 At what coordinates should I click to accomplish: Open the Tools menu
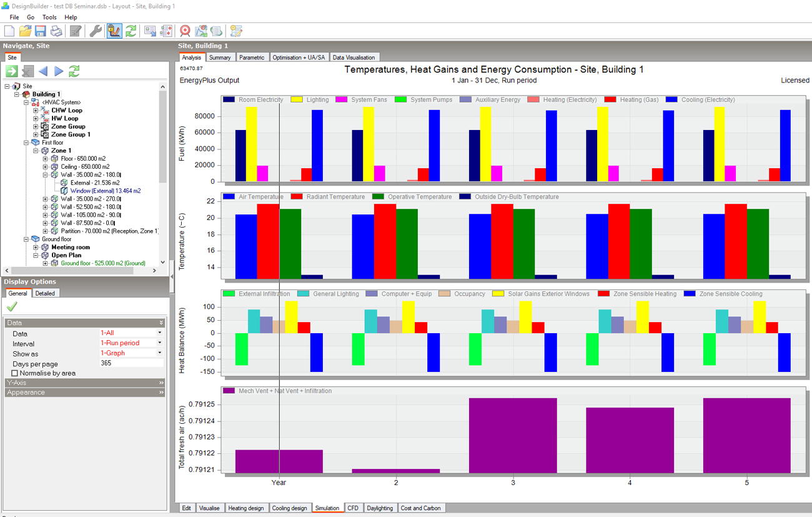pyautogui.click(x=49, y=18)
